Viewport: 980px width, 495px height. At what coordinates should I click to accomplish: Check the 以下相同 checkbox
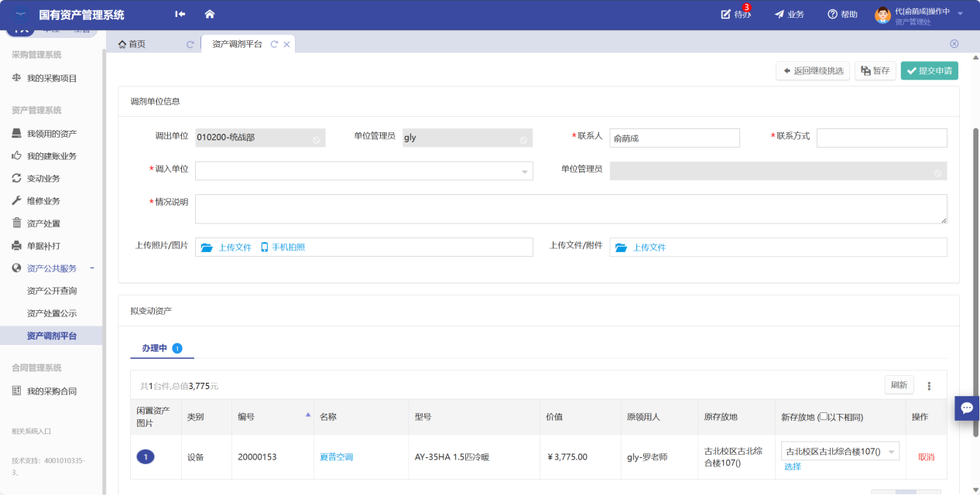(x=823, y=417)
